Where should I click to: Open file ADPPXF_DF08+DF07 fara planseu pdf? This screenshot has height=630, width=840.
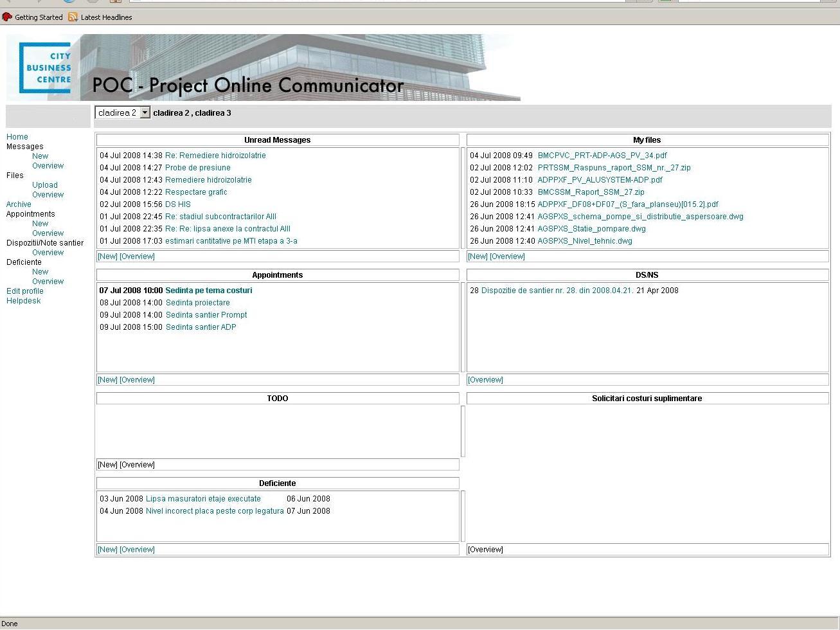[628, 204]
